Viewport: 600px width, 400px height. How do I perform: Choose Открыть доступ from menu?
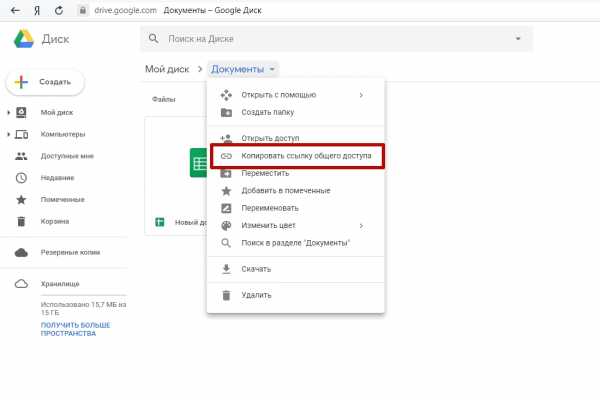[295, 138]
